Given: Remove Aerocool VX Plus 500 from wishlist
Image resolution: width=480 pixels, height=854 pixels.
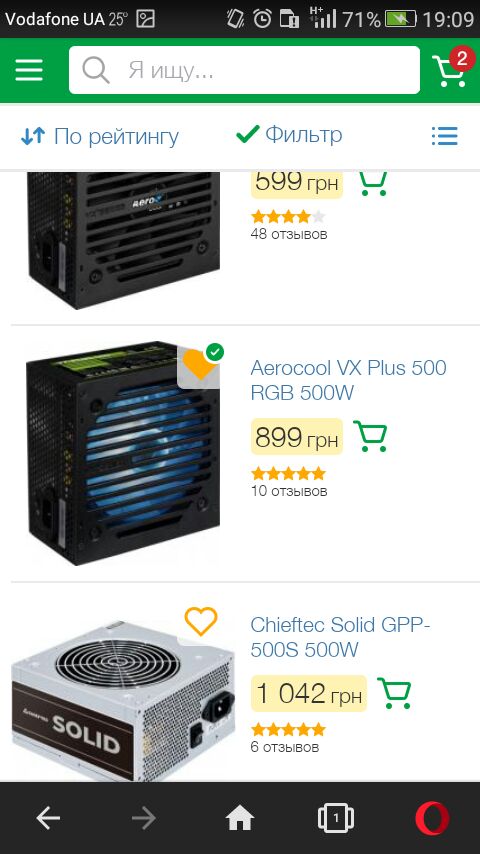Looking at the screenshot, I should coord(199,364).
